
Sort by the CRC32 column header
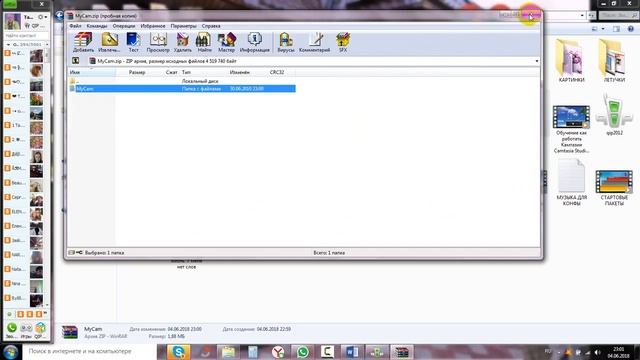point(277,72)
